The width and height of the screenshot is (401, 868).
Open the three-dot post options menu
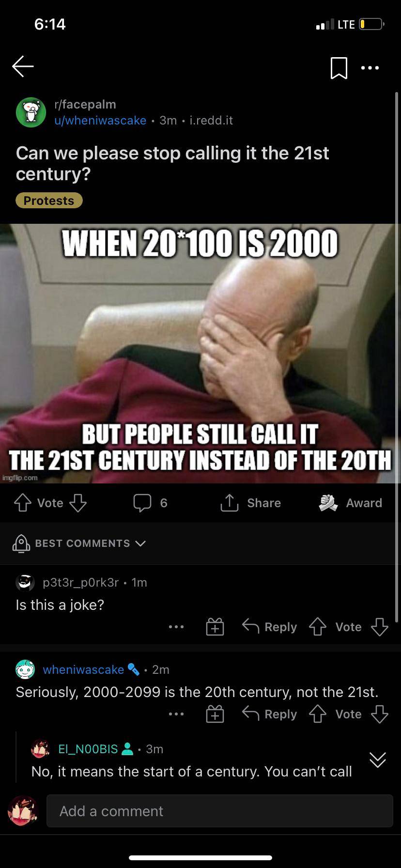tap(370, 68)
